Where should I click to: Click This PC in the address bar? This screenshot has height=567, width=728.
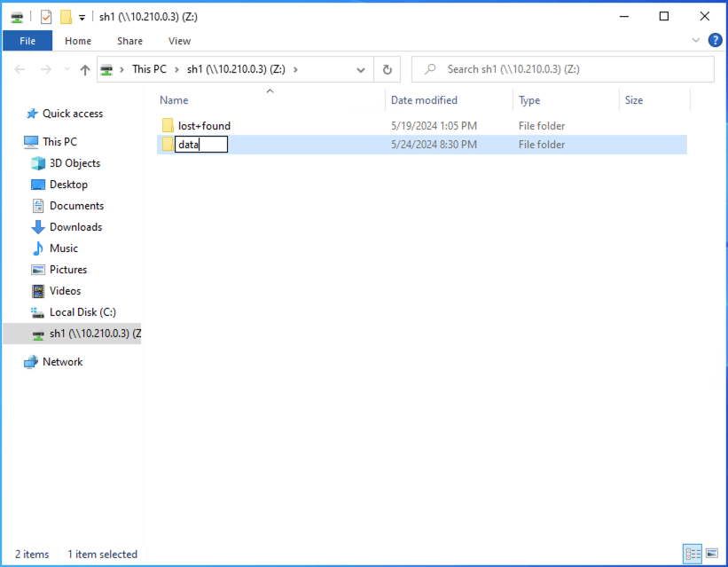pos(149,69)
